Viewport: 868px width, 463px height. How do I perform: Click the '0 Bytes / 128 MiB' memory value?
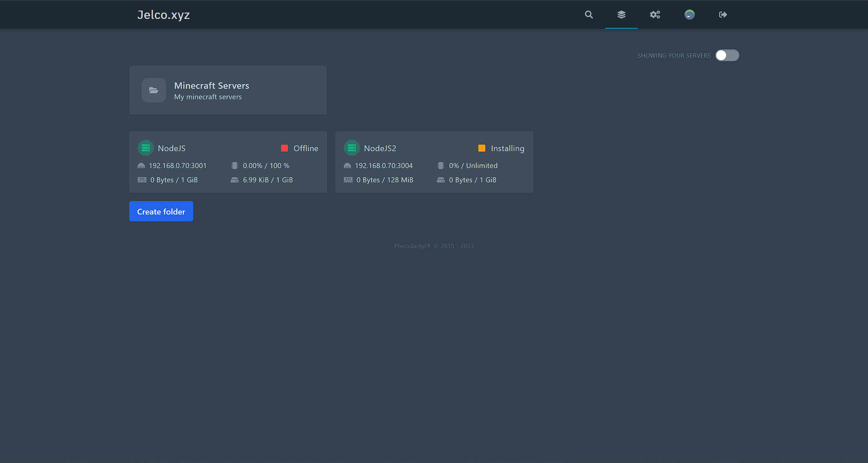coord(385,180)
